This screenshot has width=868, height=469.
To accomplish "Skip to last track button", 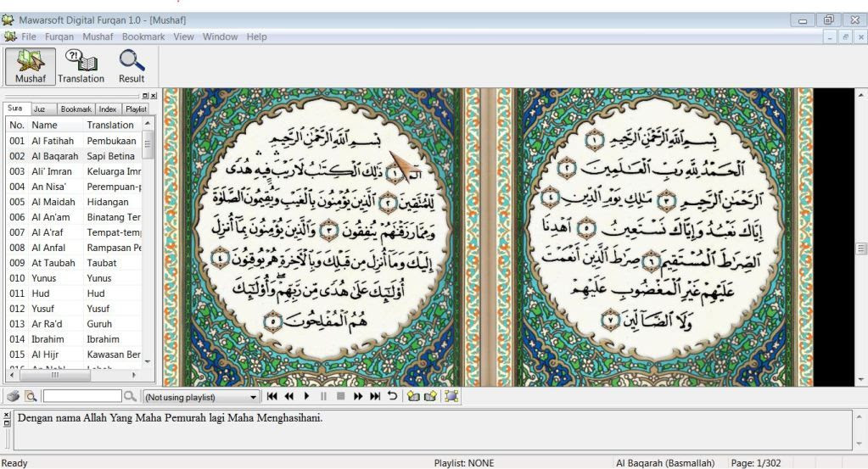I will click(375, 396).
